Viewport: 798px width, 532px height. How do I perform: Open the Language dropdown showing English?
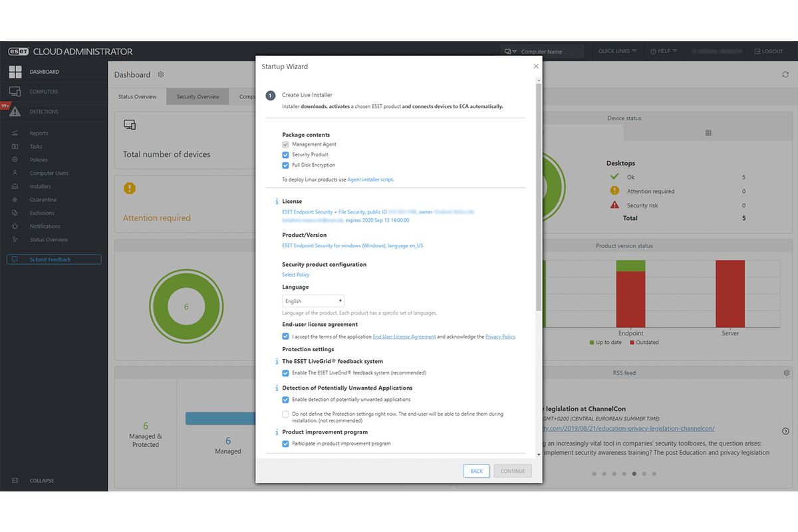click(313, 301)
